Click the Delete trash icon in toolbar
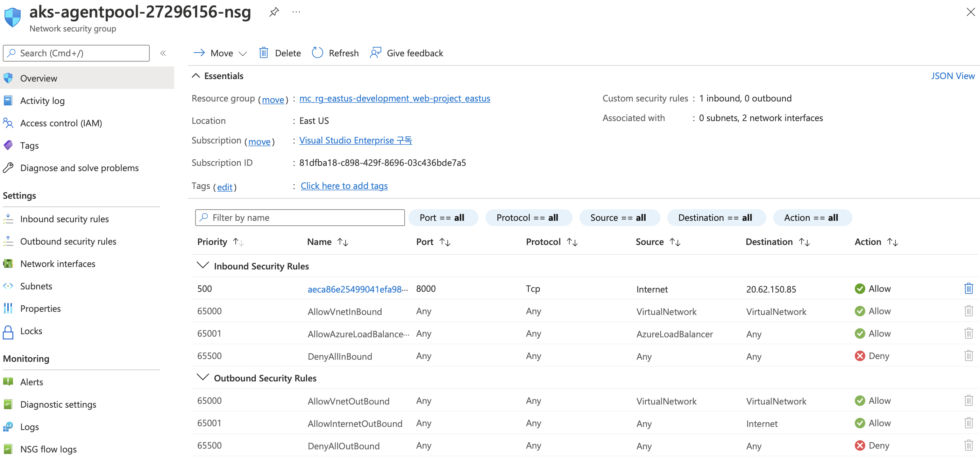980x464 pixels. (x=264, y=53)
